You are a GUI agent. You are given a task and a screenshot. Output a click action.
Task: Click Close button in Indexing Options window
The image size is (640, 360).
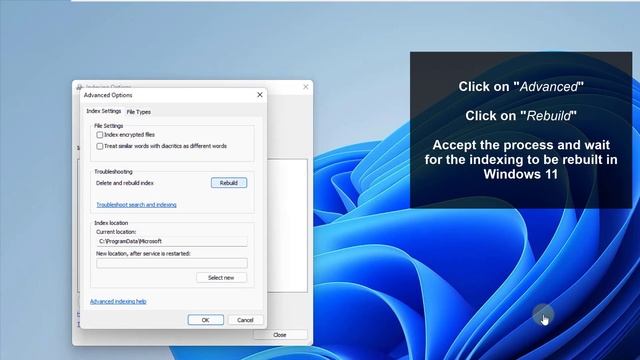click(280, 335)
